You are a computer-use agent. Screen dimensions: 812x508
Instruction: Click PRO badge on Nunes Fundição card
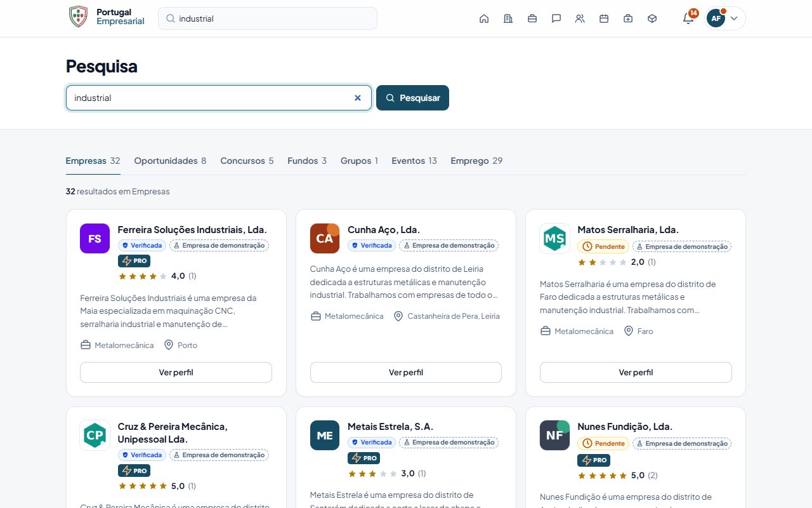pyautogui.click(x=593, y=460)
